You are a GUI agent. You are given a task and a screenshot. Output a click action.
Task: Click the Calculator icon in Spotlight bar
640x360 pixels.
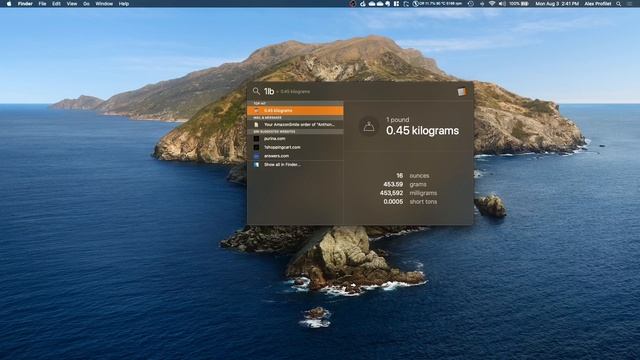(x=462, y=91)
